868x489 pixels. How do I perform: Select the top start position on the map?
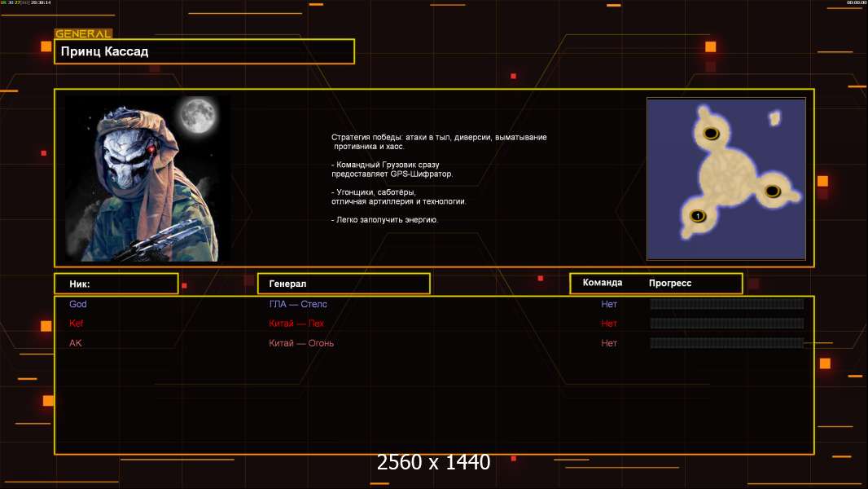click(x=711, y=134)
